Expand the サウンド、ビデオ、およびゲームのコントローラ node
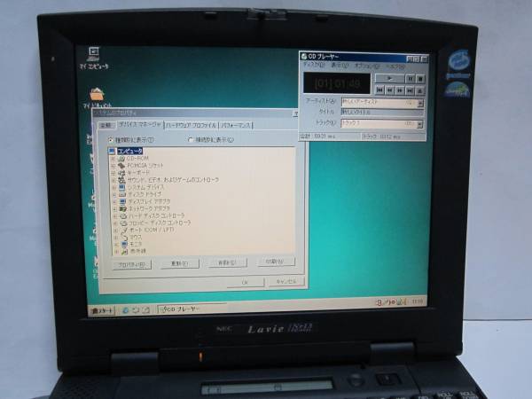This screenshot has height=399, width=532. point(113,180)
